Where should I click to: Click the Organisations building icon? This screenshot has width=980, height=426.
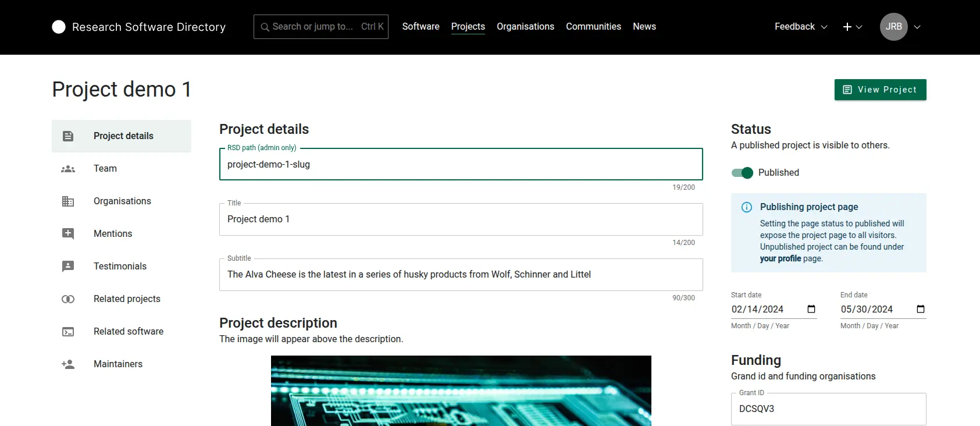(x=68, y=201)
